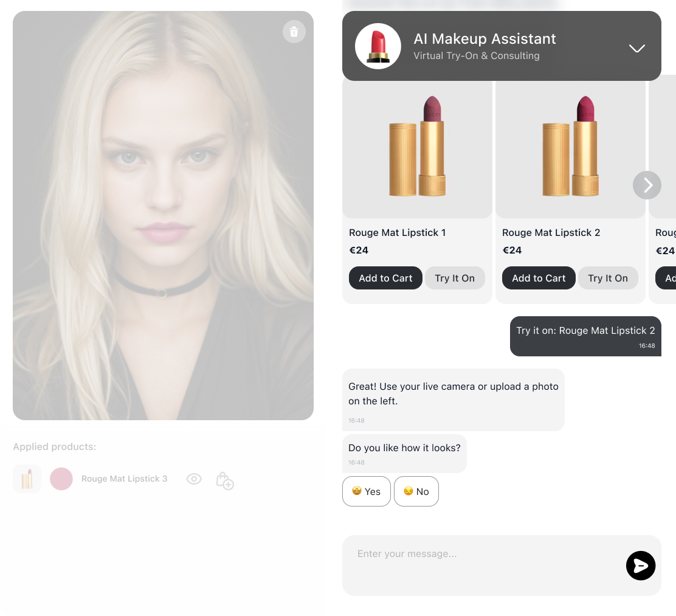Add Rouge Mat Lipstick 1 to cart
676x616 pixels.
[x=385, y=278]
